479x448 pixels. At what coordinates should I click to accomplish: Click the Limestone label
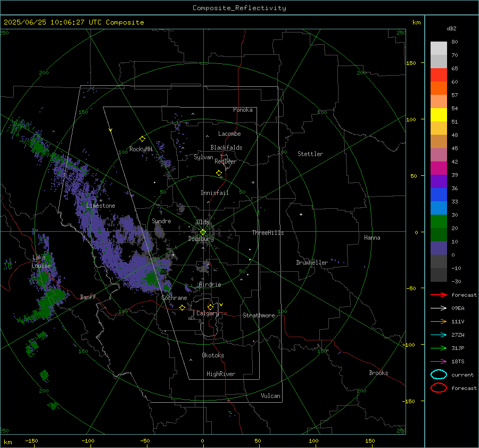pyautogui.click(x=101, y=206)
